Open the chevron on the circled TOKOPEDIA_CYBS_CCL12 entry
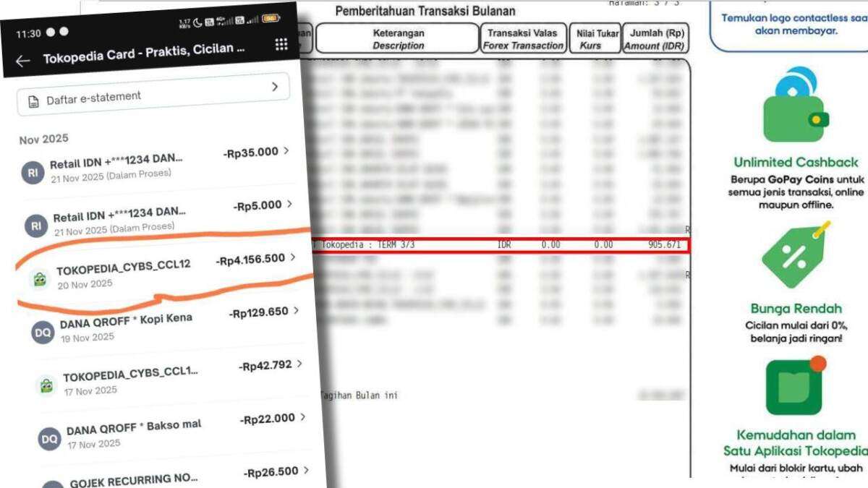Viewport: 868px width, 488px height. pyautogui.click(x=292, y=258)
